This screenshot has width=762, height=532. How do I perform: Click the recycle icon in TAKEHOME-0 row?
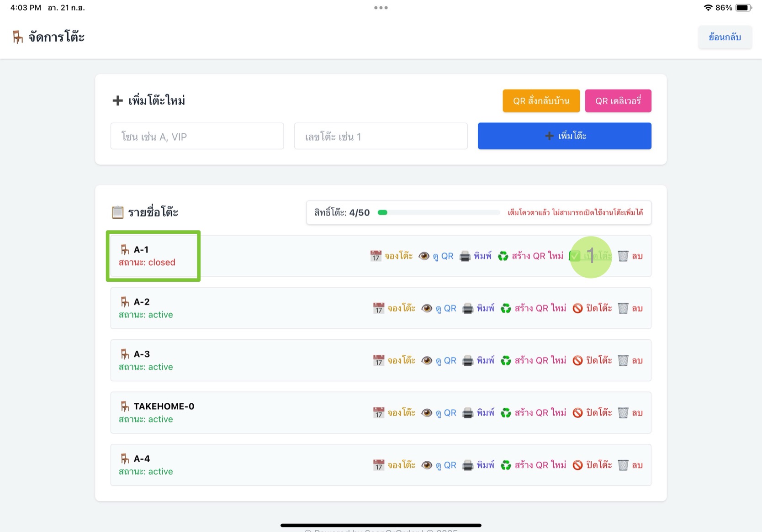[x=506, y=413]
